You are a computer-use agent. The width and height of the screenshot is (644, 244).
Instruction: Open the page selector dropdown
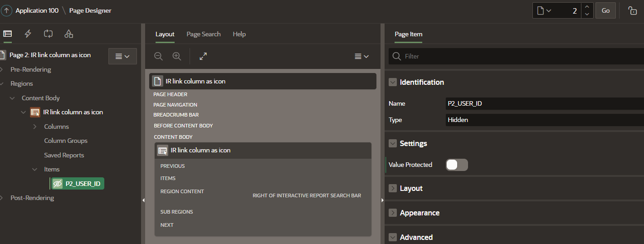(544, 10)
